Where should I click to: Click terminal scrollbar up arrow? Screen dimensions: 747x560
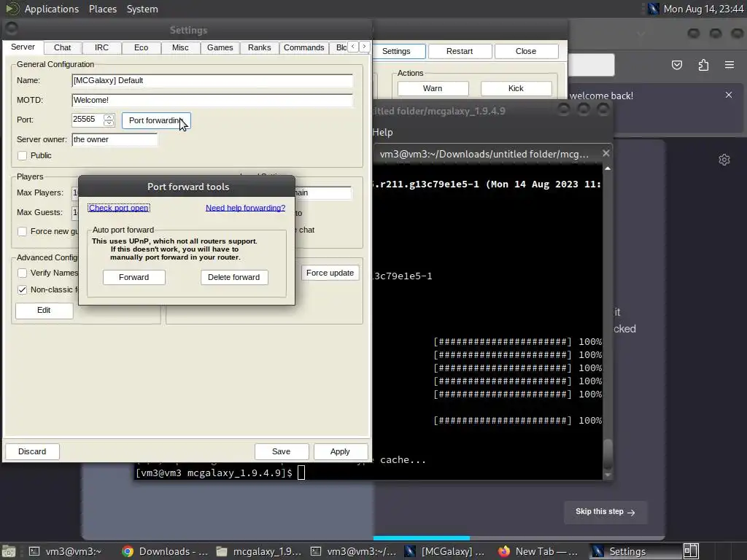[x=608, y=168]
